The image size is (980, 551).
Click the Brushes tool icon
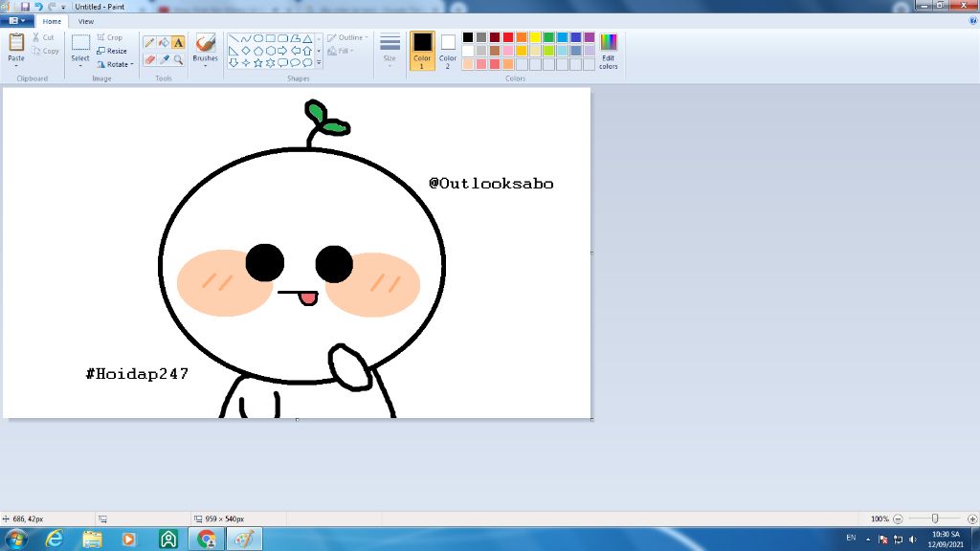(205, 42)
